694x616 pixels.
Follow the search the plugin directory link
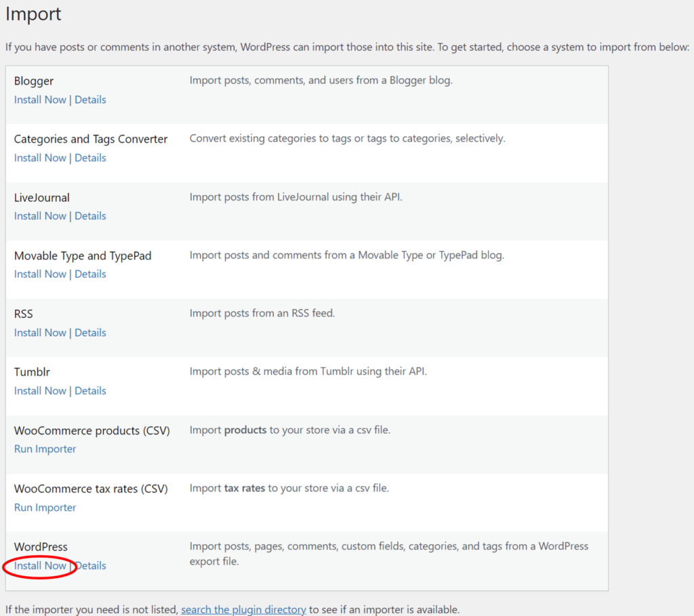243,610
